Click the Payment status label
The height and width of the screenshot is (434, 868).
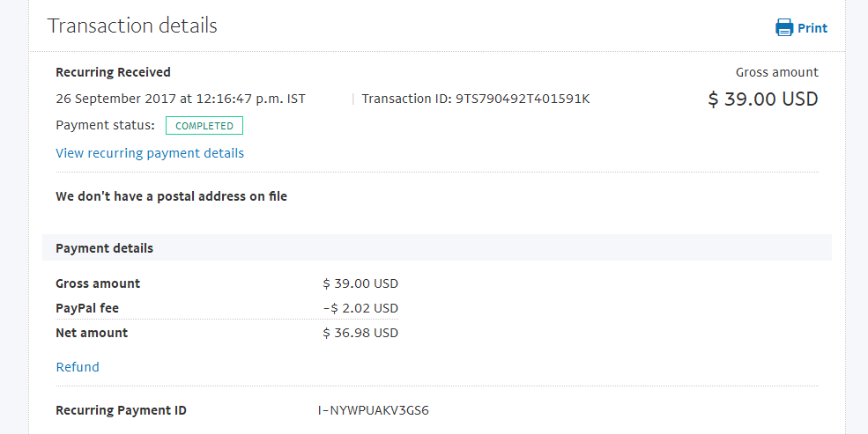tap(105, 126)
